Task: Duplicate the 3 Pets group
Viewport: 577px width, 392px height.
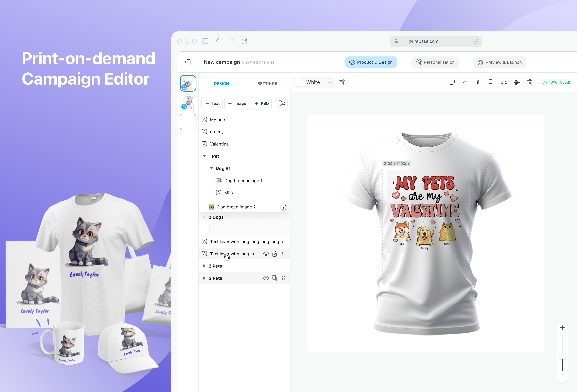Action: [x=275, y=278]
